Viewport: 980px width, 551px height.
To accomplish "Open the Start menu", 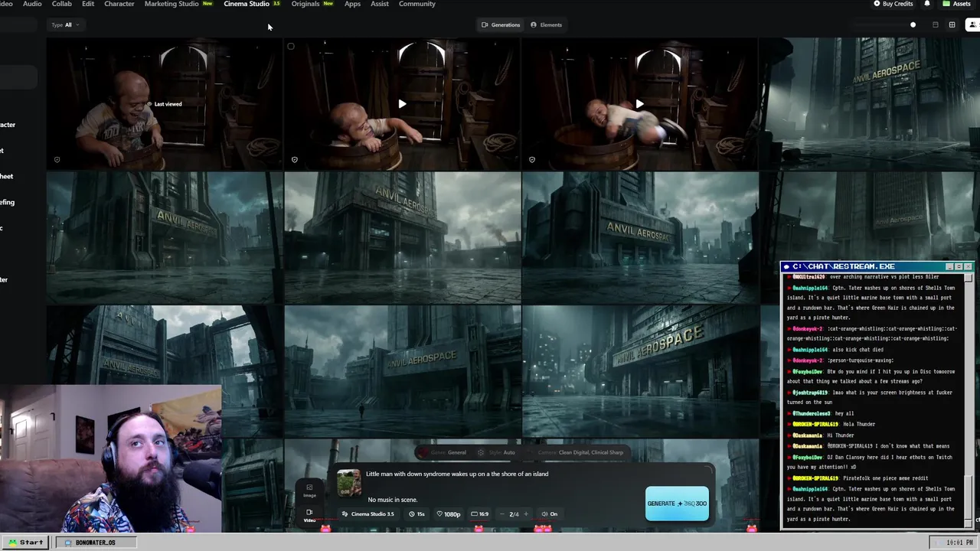I will click(x=24, y=542).
